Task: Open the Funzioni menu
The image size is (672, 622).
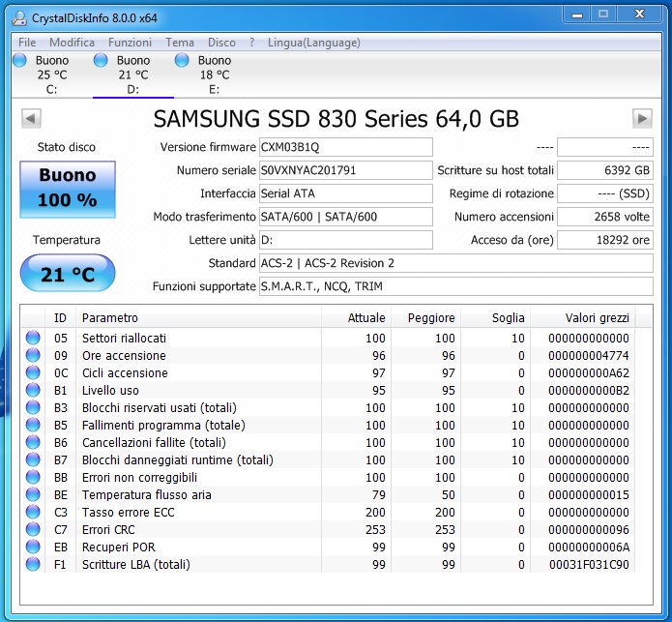Action: pyautogui.click(x=130, y=43)
